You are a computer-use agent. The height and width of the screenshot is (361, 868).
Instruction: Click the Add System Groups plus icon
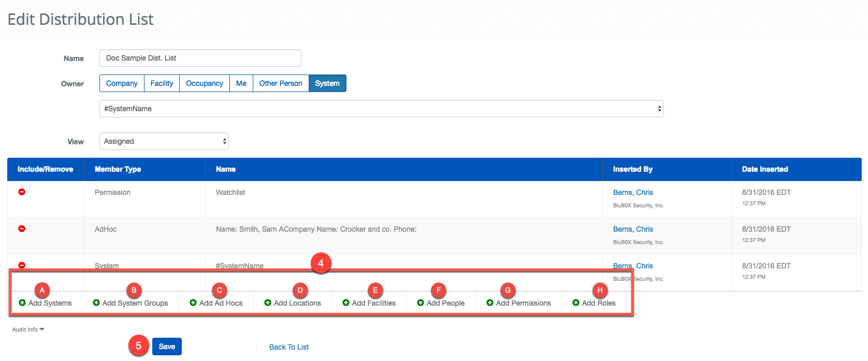[x=96, y=303]
